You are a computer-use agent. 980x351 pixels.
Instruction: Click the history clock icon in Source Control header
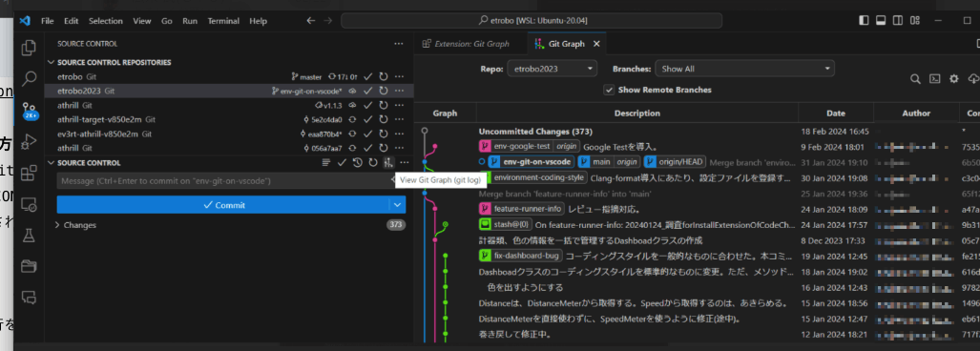(x=358, y=163)
